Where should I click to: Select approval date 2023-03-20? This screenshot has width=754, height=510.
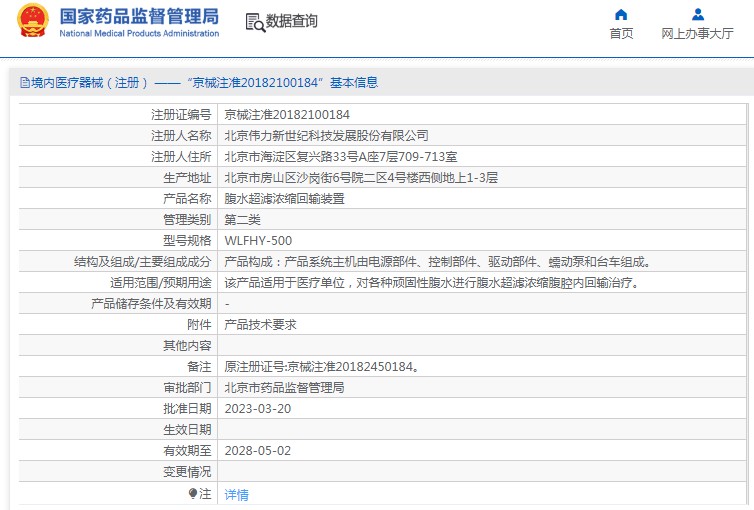point(258,409)
